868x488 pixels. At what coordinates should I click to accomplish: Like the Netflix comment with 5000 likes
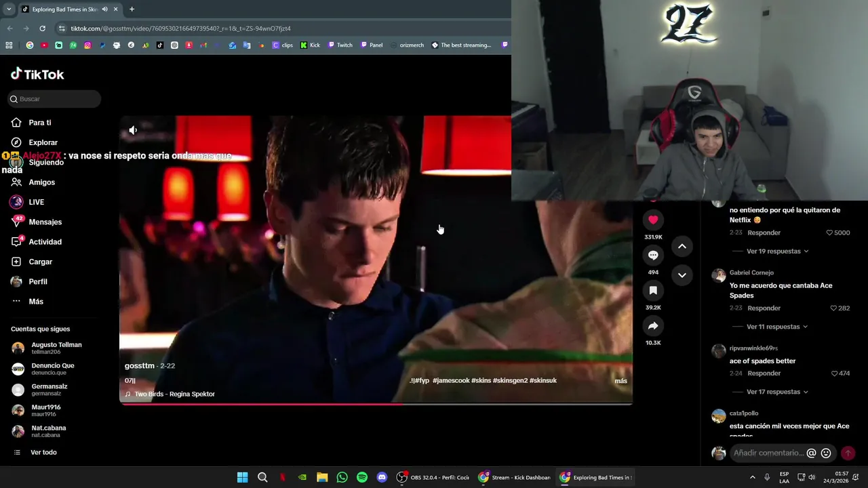click(829, 232)
